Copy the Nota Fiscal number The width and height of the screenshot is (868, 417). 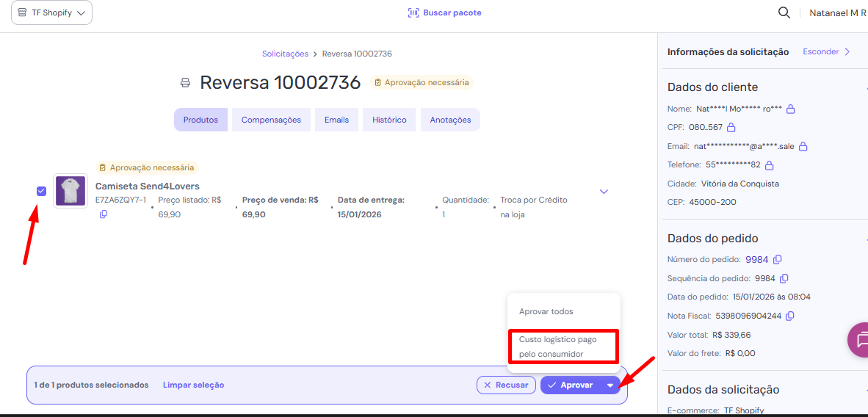(789, 316)
